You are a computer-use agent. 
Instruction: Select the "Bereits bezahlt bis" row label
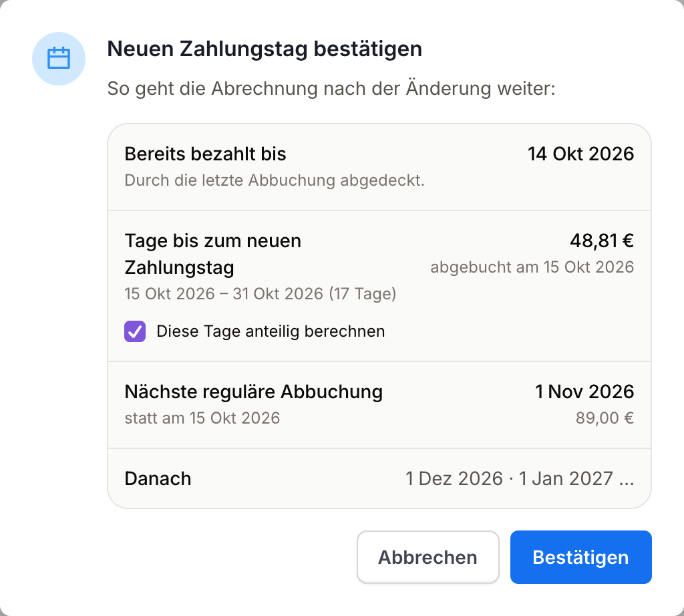click(x=205, y=154)
